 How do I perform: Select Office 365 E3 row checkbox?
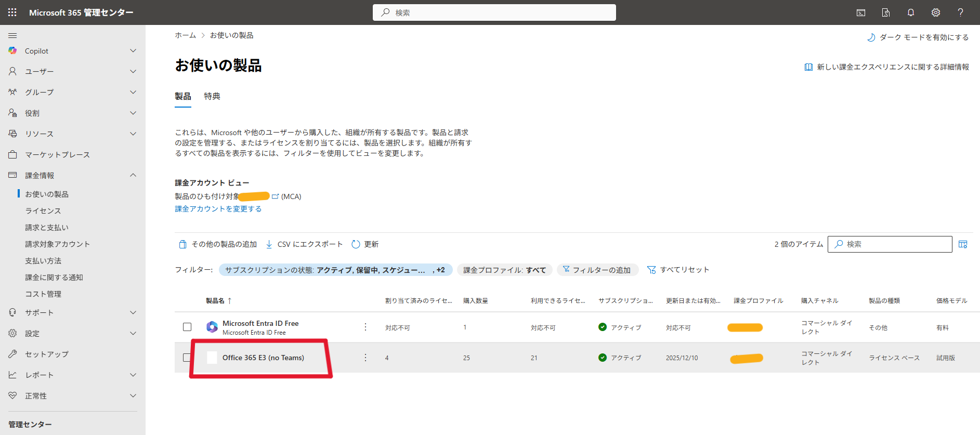tap(187, 358)
